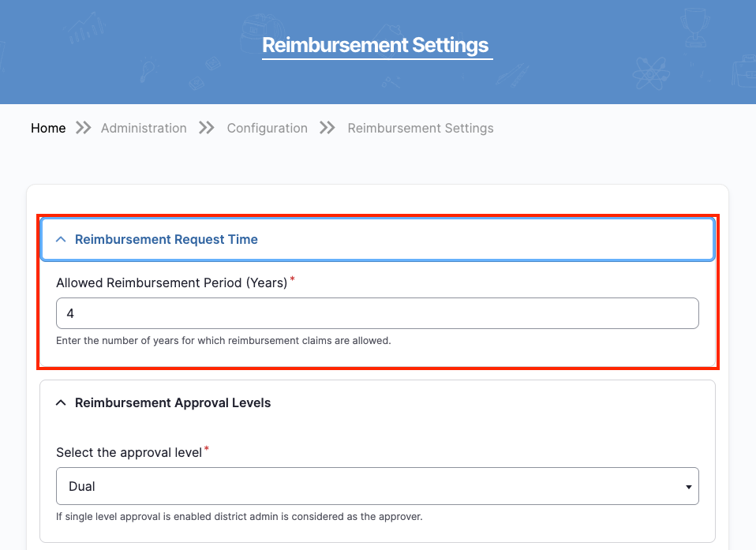Image resolution: width=756 pixels, height=550 pixels.
Task: Click the faint trophy icon in banner
Action: tap(694, 27)
